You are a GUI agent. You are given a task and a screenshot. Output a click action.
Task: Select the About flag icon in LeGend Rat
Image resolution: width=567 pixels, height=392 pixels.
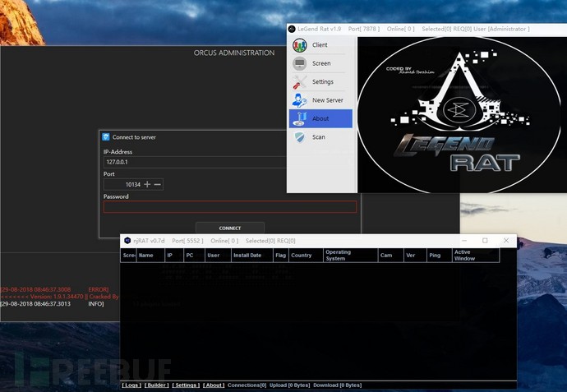[300, 119]
